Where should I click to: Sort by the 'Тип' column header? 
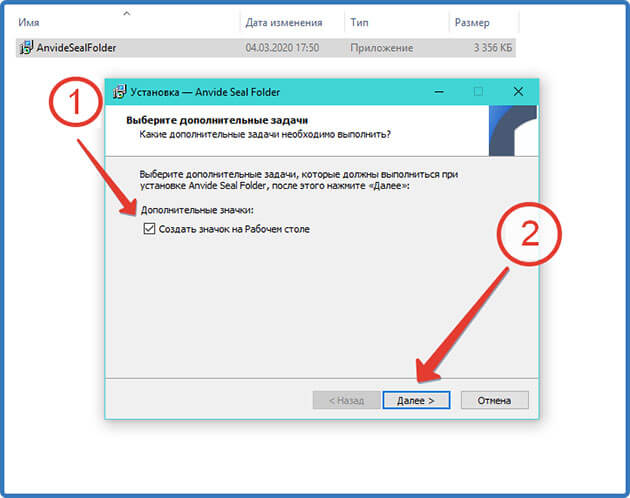pyautogui.click(x=359, y=22)
